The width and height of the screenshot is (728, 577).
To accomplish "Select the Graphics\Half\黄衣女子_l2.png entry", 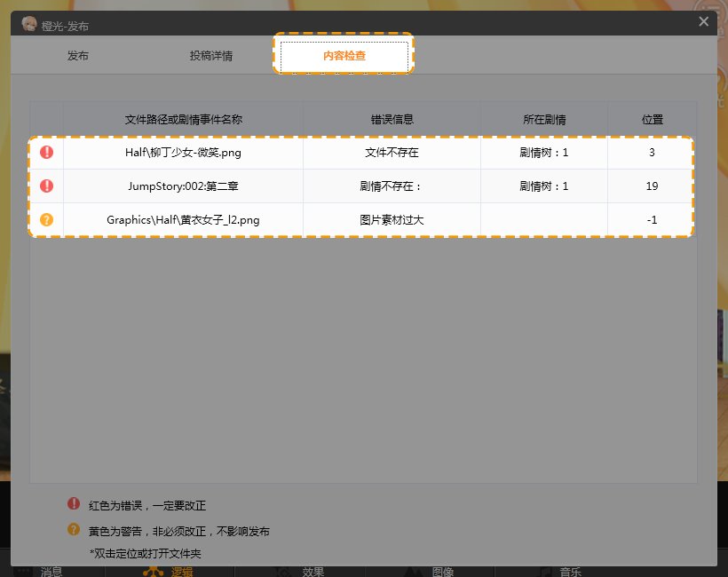I will pyautogui.click(x=184, y=219).
